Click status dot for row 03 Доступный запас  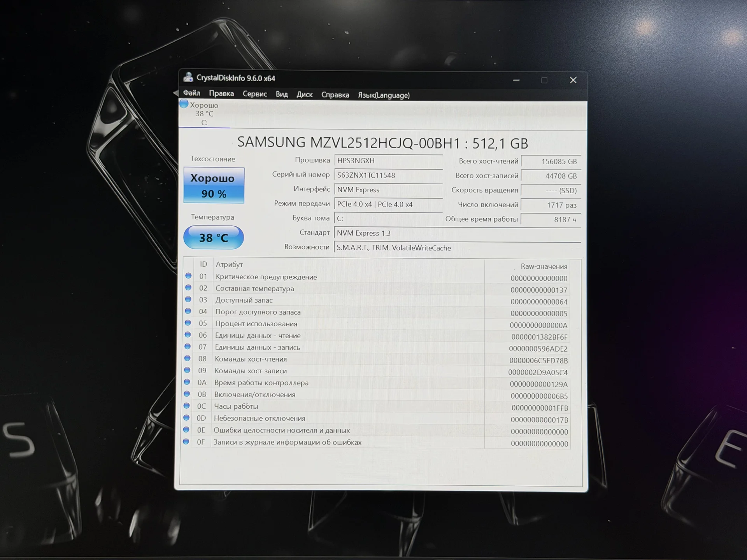click(188, 299)
